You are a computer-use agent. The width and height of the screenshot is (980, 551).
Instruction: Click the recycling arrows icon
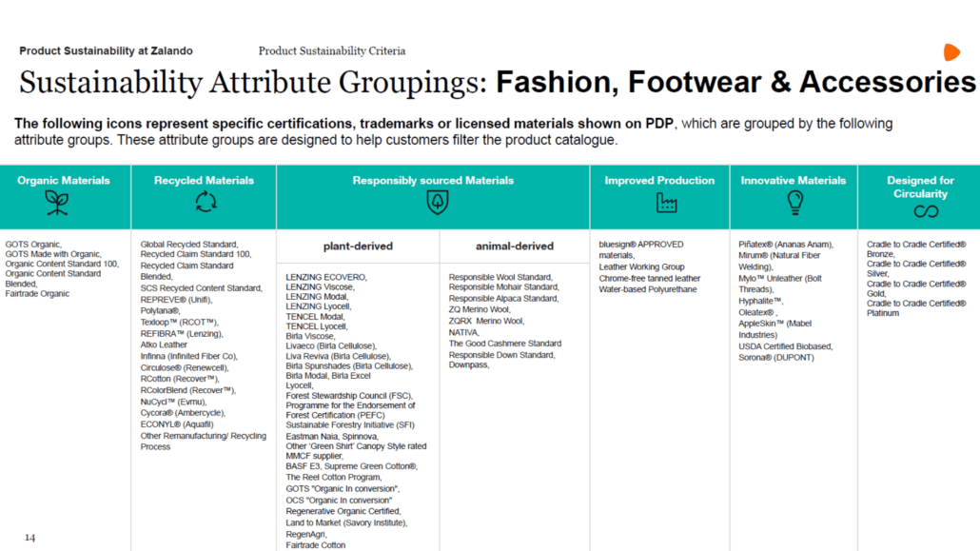206,202
